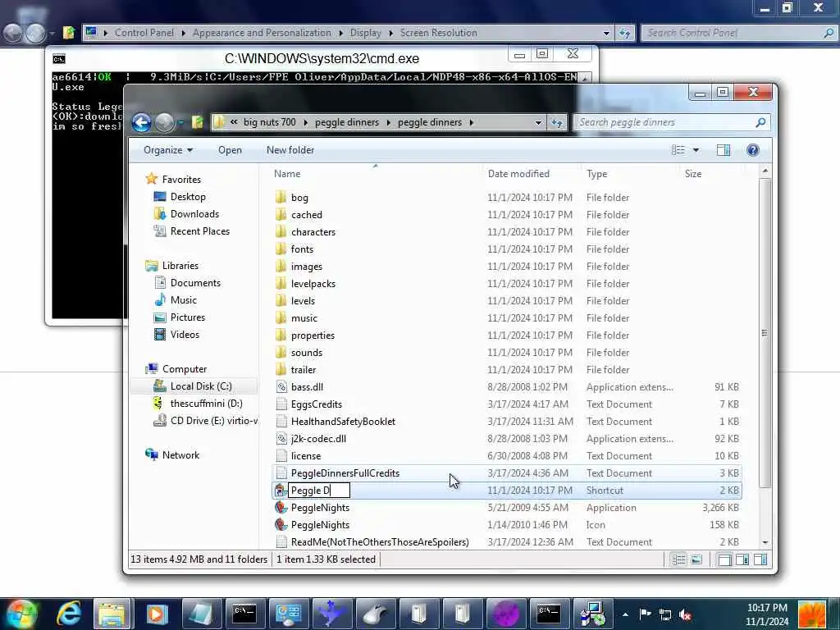The height and width of the screenshot is (630, 840).
Task: Select the levels folder
Action: point(303,300)
